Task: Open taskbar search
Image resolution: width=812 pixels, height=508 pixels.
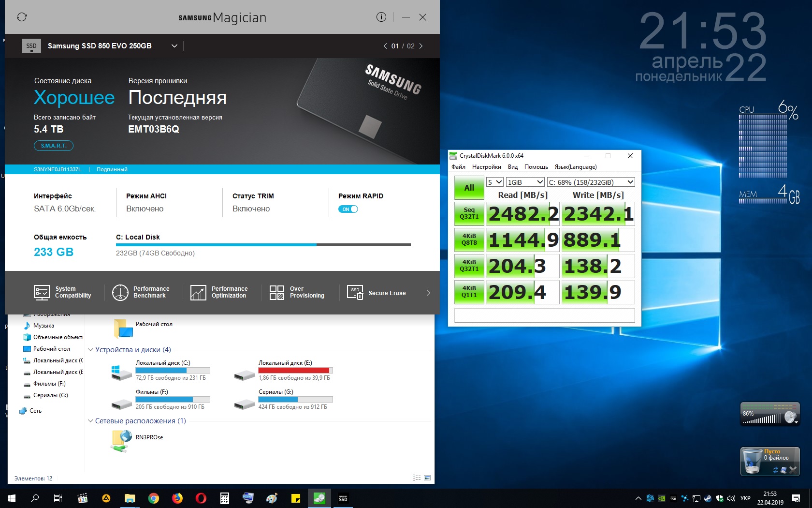Action: point(35,498)
